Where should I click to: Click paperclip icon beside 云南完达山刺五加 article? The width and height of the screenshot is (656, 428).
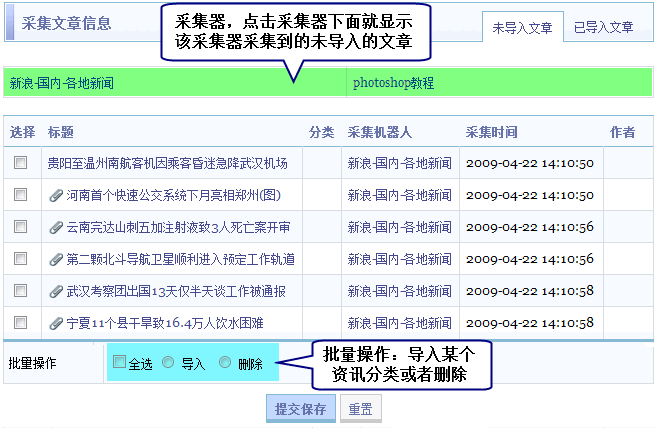[56, 227]
